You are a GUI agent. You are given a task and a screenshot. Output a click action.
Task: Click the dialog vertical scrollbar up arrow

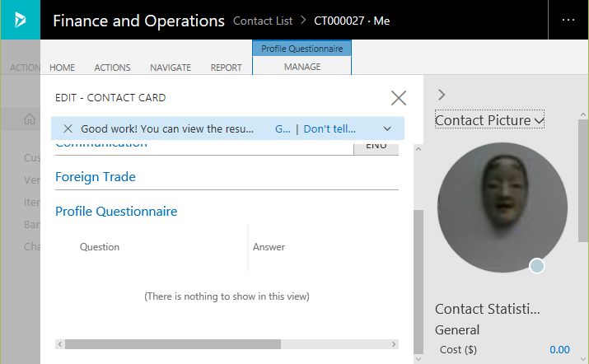[x=418, y=149]
